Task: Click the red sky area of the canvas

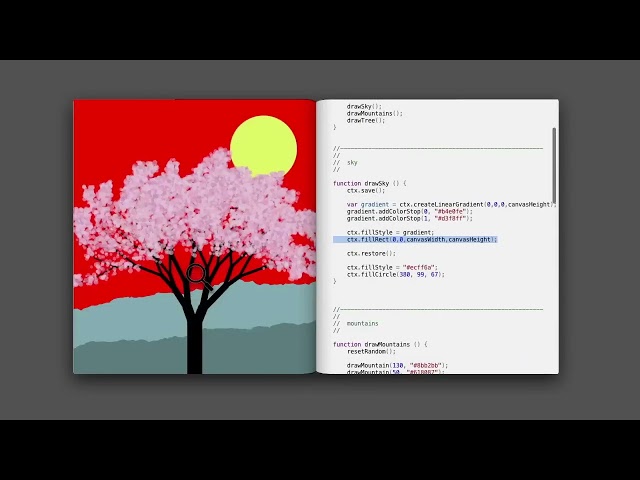Action: click(143, 131)
